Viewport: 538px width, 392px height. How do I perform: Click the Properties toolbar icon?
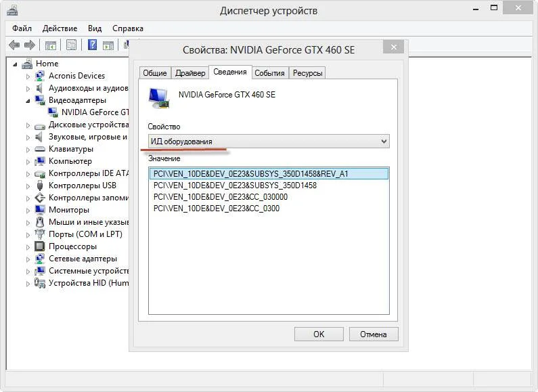[x=71, y=45]
